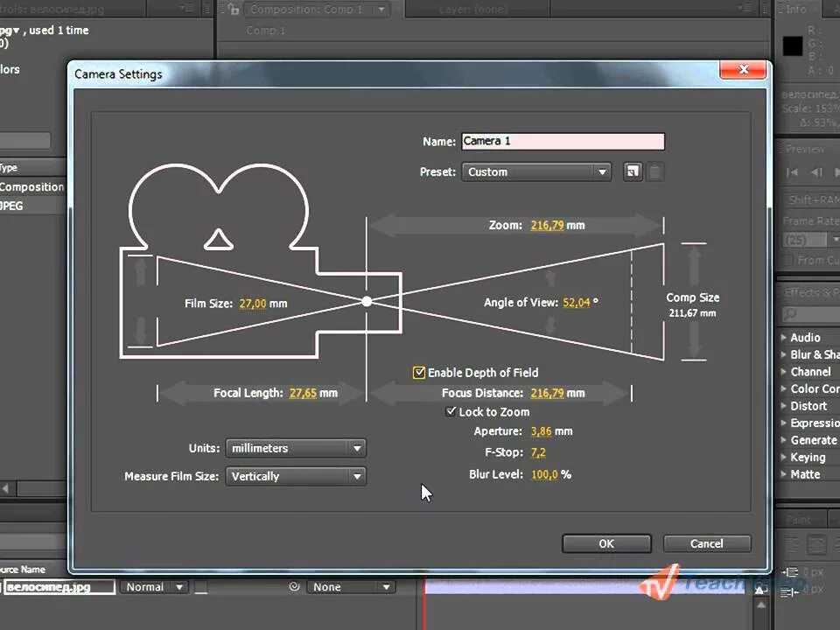Image resolution: width=840 pixels, height=630 pixels.
Task: Click previous frame button in Preview panel
Action: click(815, 172)
